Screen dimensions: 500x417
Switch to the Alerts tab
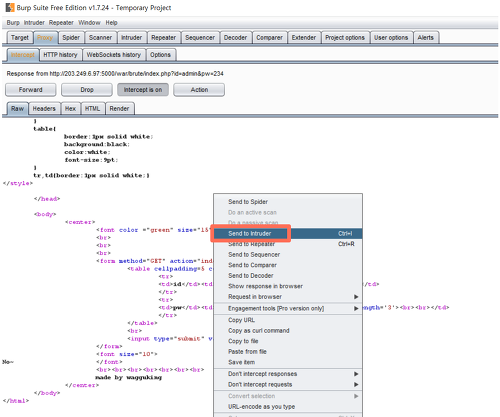pyautogui.click(x=426, y=38)
